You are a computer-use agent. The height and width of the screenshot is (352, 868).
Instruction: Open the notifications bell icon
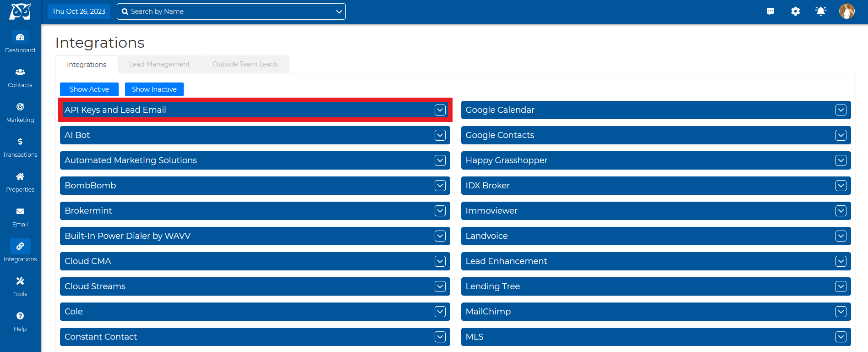(x=821, y=11)
